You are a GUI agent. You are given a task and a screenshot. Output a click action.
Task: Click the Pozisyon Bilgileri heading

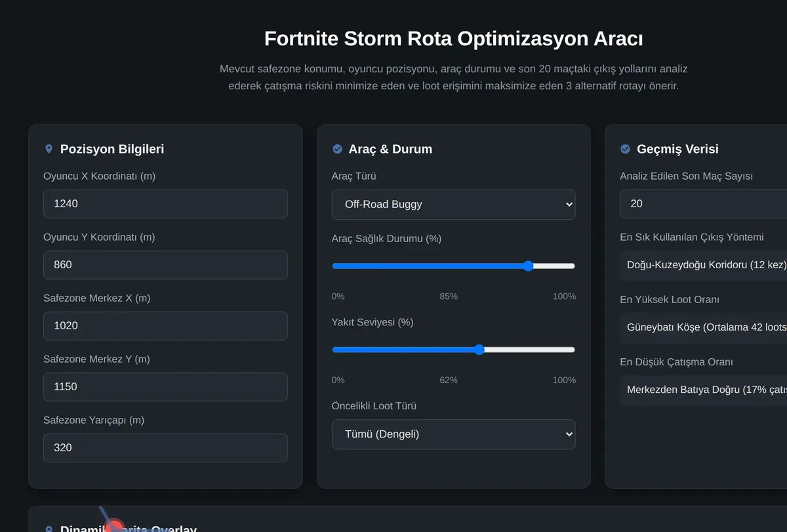click(112, 149)
